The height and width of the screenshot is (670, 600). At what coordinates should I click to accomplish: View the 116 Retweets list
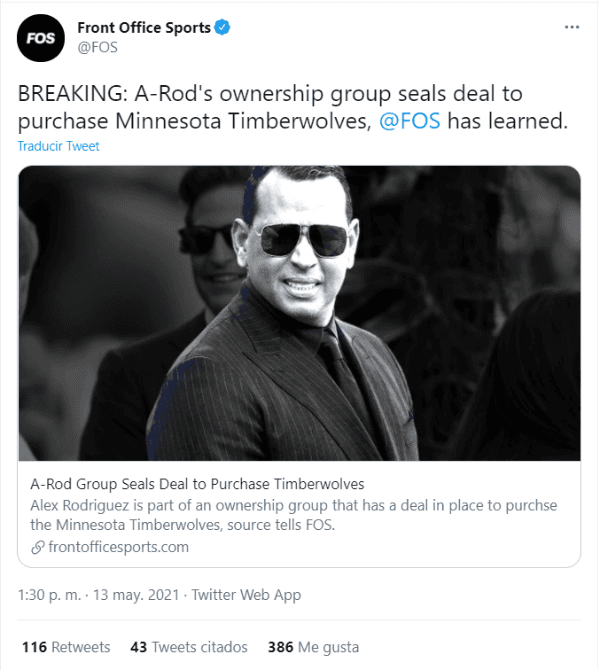[66, 647]
